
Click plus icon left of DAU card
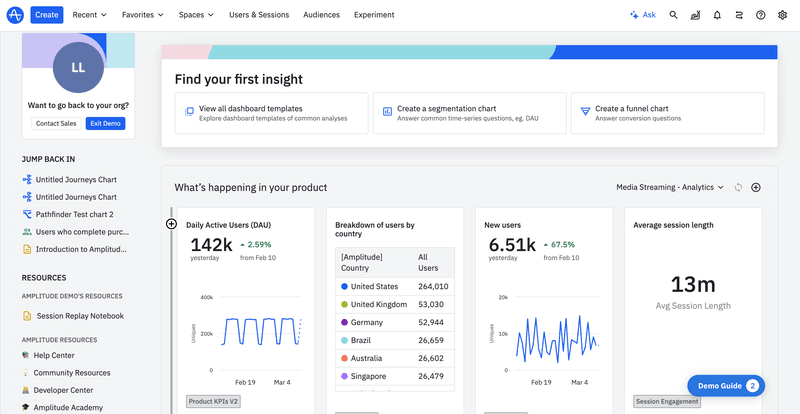click(171, 224)
